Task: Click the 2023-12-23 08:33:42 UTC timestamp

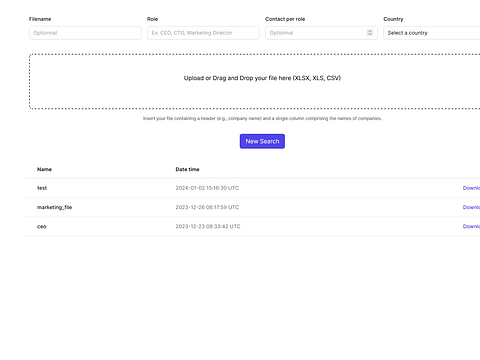Action: [x=208, y=226]
